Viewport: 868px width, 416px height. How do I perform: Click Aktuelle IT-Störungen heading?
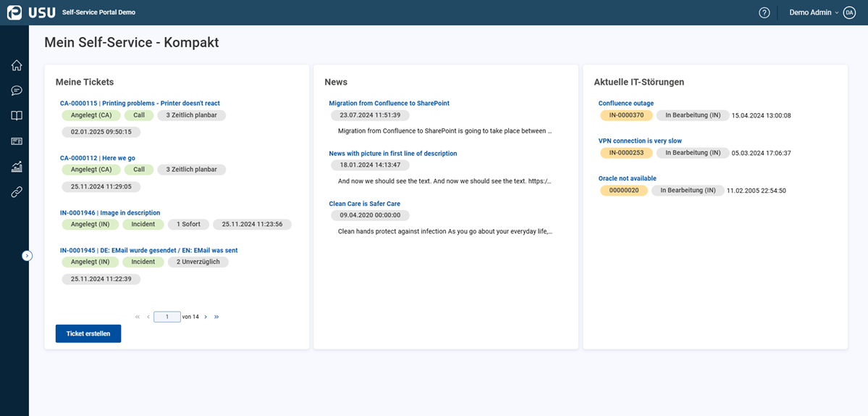coord(639,82)
